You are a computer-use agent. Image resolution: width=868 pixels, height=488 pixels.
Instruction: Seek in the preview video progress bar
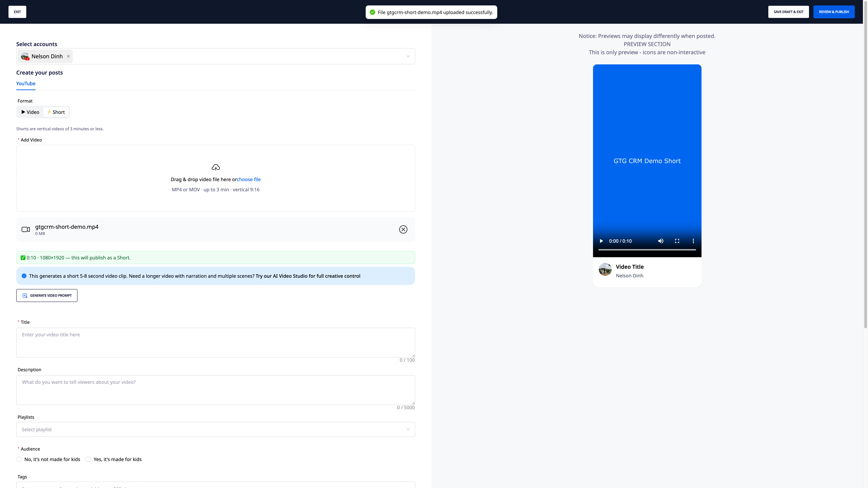tap(647, 250)
